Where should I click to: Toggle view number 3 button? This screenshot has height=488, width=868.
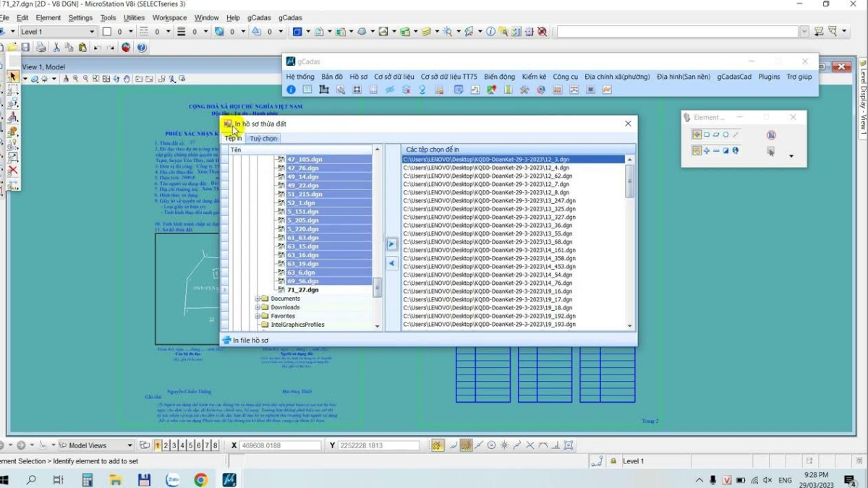click(x=174, y=445)
